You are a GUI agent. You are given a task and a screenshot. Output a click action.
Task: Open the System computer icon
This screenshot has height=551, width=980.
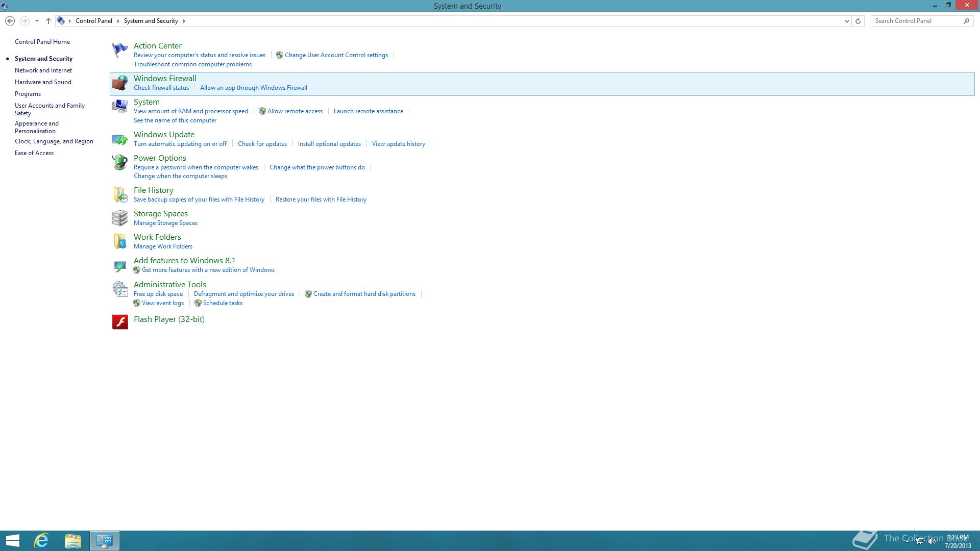click(x=119, y=106)
